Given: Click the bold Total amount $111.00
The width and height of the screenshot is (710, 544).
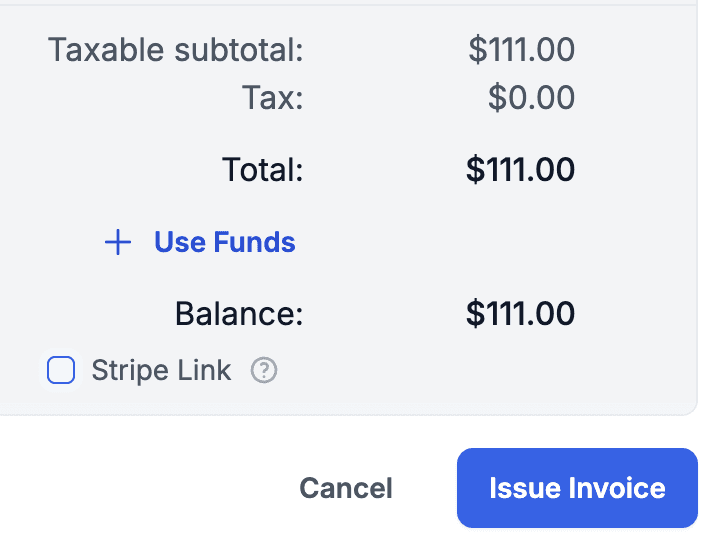Looking at the screenshot, I should [x=520, y=170].
